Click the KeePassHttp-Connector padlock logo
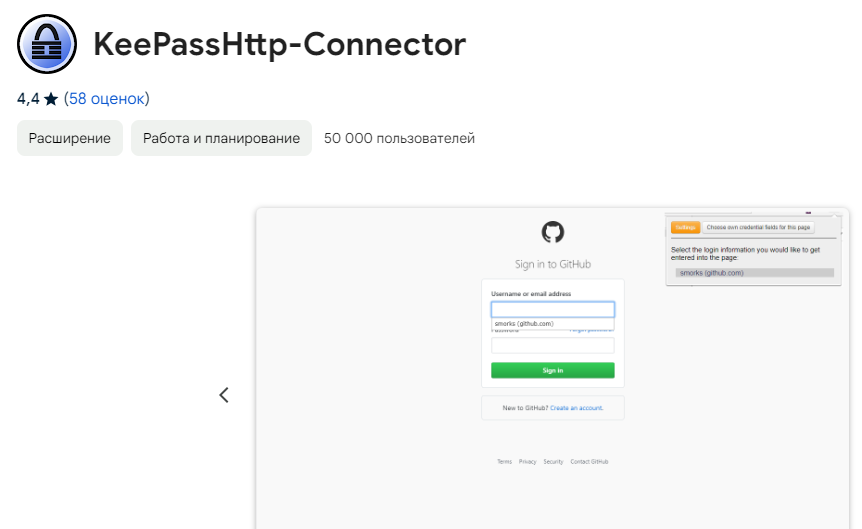 [x=47, y=45]
